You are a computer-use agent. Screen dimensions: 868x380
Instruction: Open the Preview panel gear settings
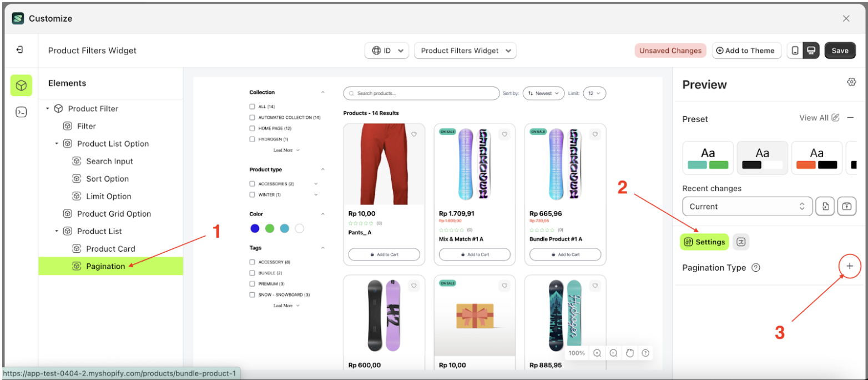pos(851,82)
